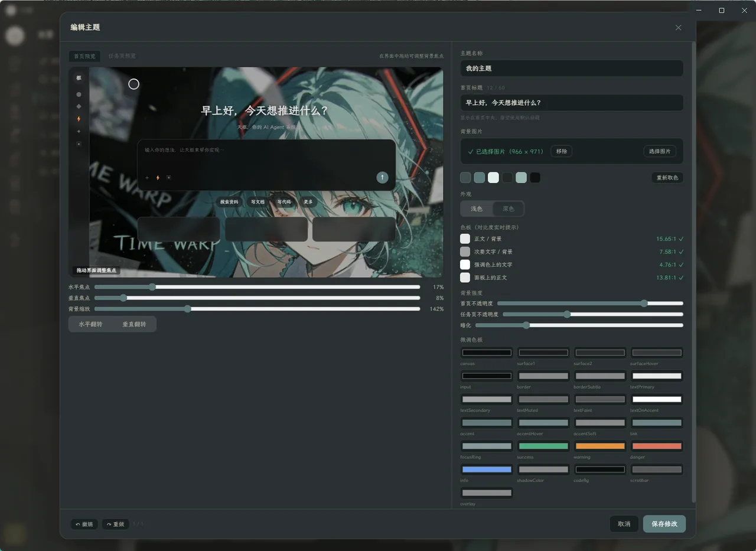
Task: Close the 编辑主题 dialog with the X
Action: pyautogui.click(x=678, y=28)
